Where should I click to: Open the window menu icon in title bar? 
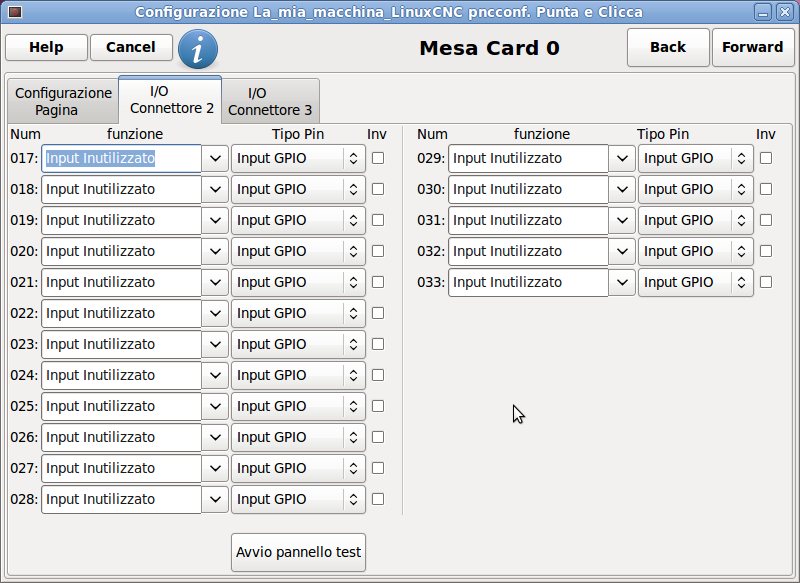click(x=15, y=11)
